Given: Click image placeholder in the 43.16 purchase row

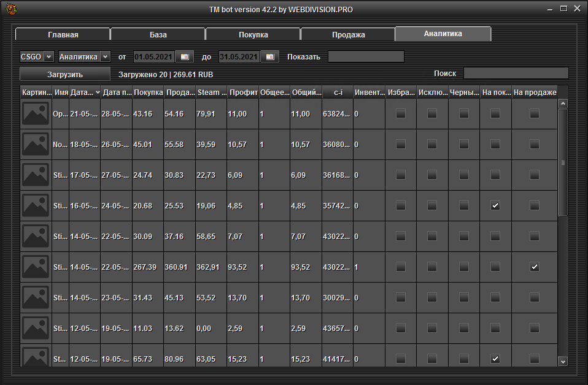Looking at the screenshot, I should click(x=36, y=114).
